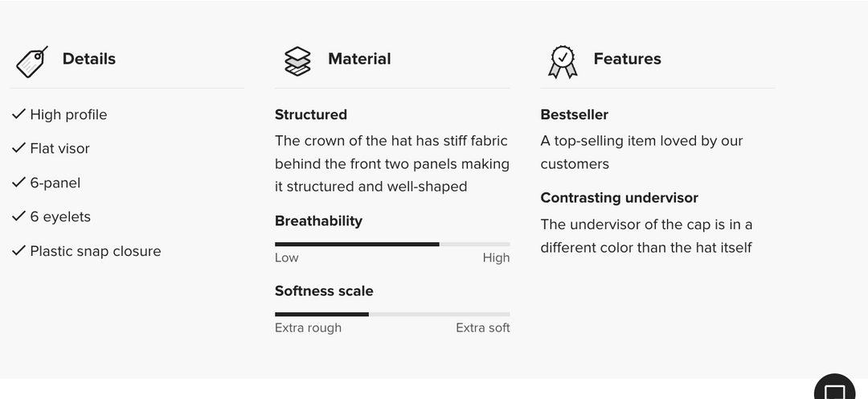Click the checkmark beside Plastic snap closure
The height and width of the screenshot is (399, 868).
[19, 251]
